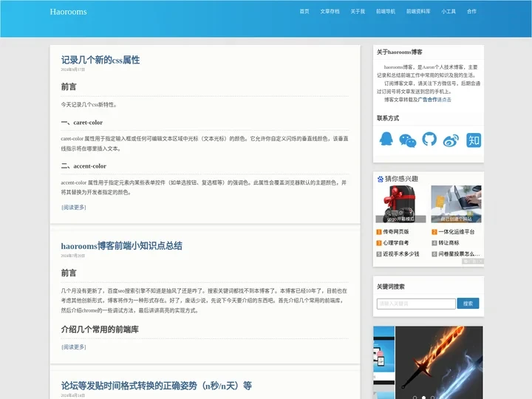Screen dimensions: 532x399
Task: Open the WeChat contact icon
Action: [407, 140]
